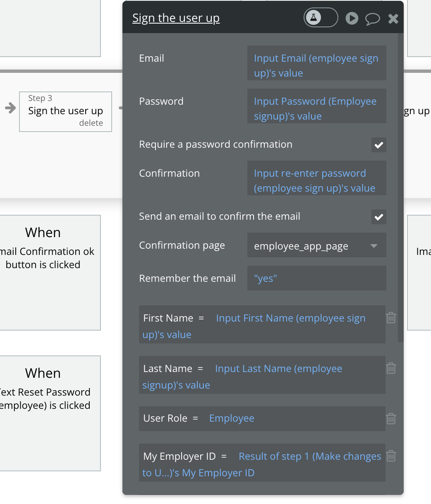Open the Confirmation page dropdown

click(x=316, y=246)
